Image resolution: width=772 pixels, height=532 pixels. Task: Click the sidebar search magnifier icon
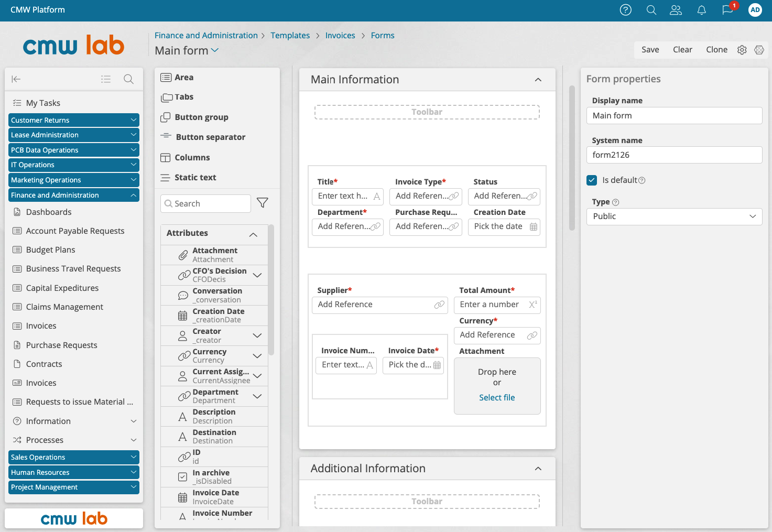click(x=128, y=79)
